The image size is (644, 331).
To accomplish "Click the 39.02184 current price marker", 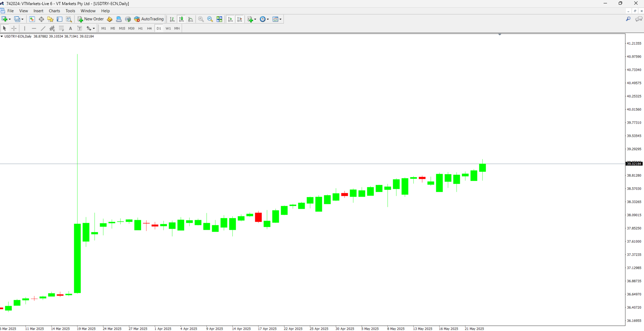I will (x=634, y=164).
